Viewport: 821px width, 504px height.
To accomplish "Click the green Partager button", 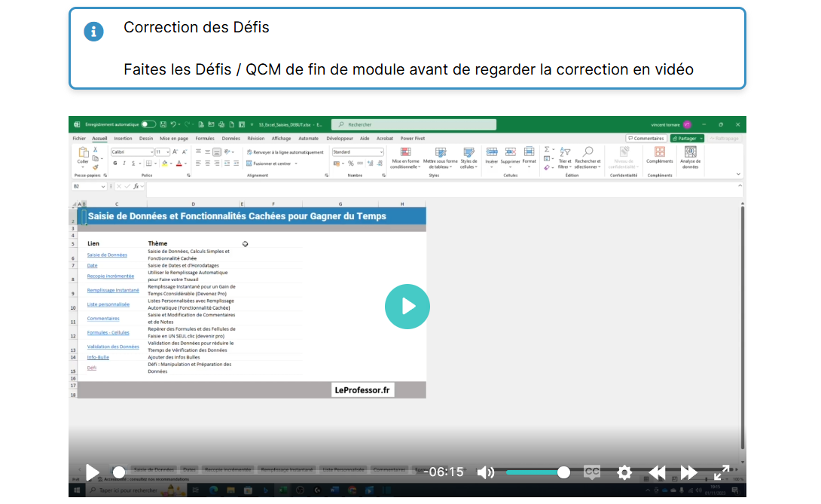I will pyautogui.click(x=686, y=139).
